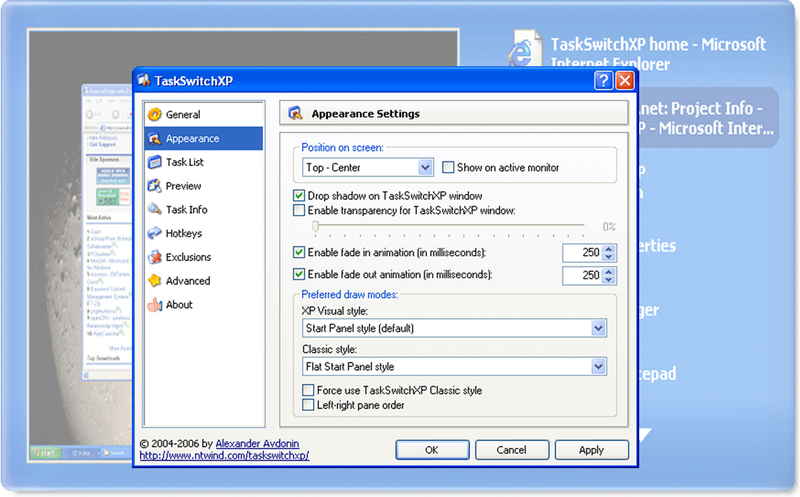Decrease fade in animation milliseconds
Screen dimensions: 800x497
point(609,257)
